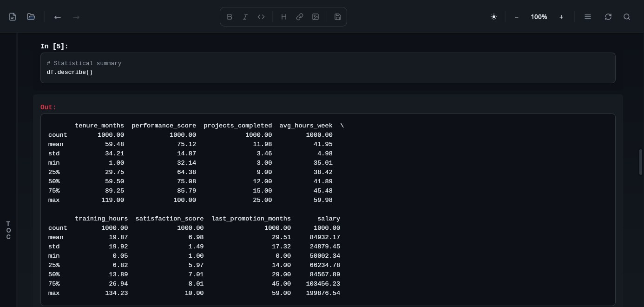Click avg_hours_week max value 59.98
The width and height of the screenshot is (644, 307).
(323, 200)
